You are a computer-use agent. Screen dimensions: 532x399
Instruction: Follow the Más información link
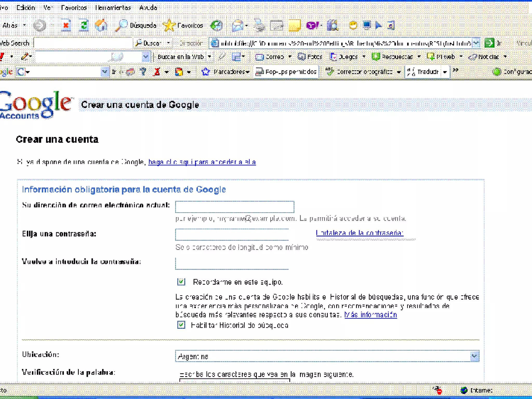point(370,315)
